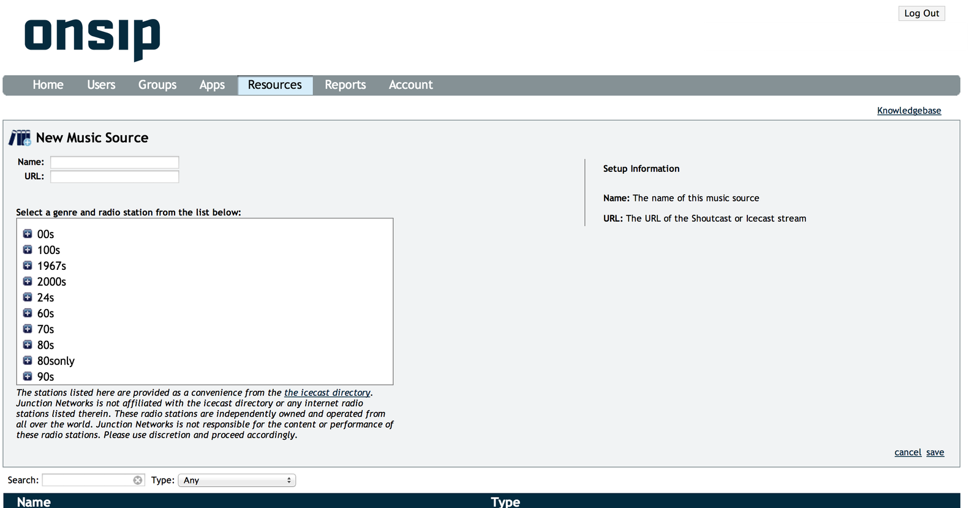
Task: Open the Knowledgebase link
Action: (908, 111)
